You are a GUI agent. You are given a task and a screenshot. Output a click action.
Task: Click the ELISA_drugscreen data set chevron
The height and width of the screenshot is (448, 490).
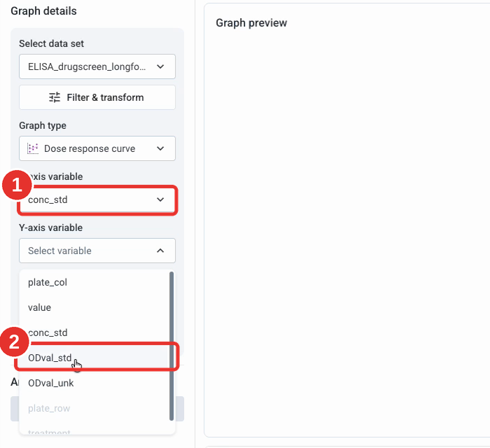(x=160, y=66)
